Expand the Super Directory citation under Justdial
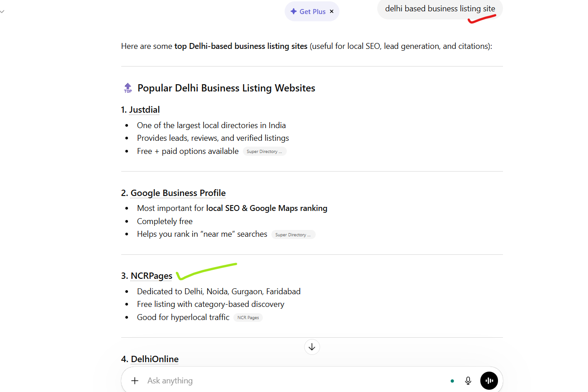Image resolution: width=588 pixels, height=392 pixels. tap(264, 152)
